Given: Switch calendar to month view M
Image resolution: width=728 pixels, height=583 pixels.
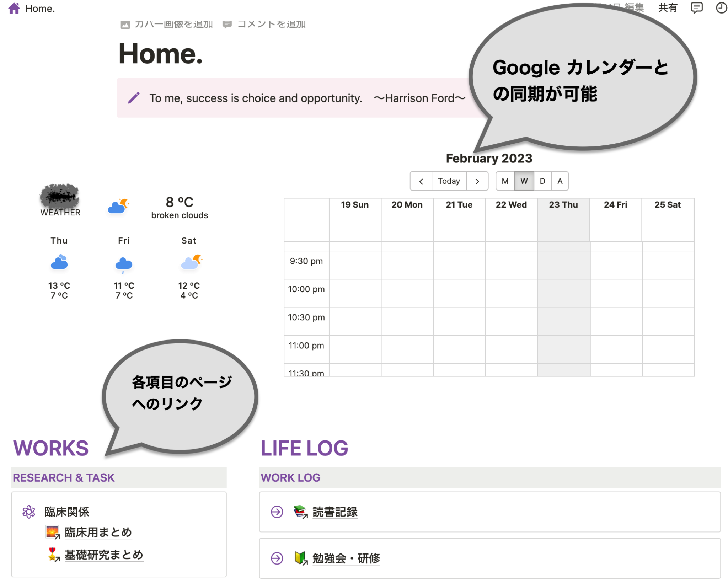Looking at the screenshot, I should pos(505,181).
